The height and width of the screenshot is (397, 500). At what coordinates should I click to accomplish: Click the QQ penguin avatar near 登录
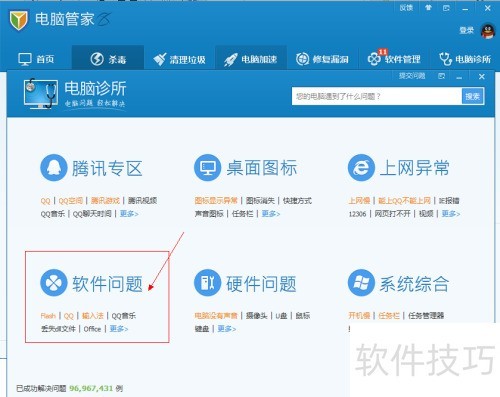pyautogui.click(x=488, y=31)
